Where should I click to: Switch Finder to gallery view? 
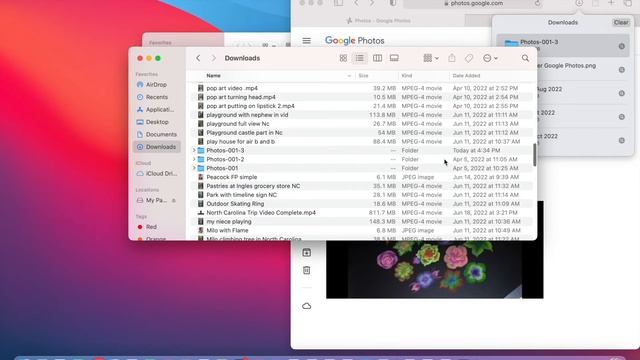(394, 58)
